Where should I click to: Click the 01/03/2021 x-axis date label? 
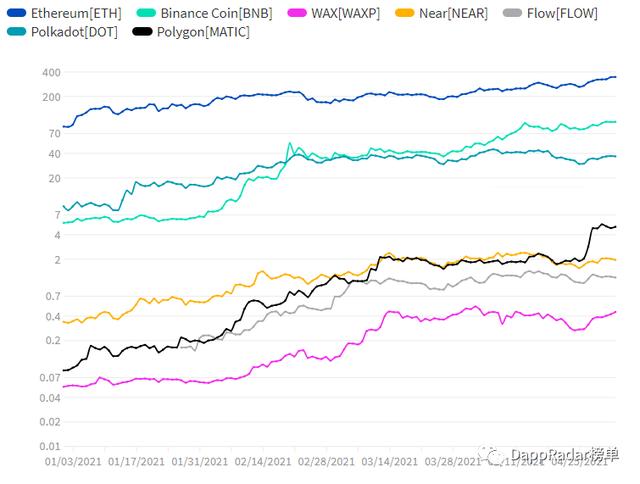[x=73, y=462]
